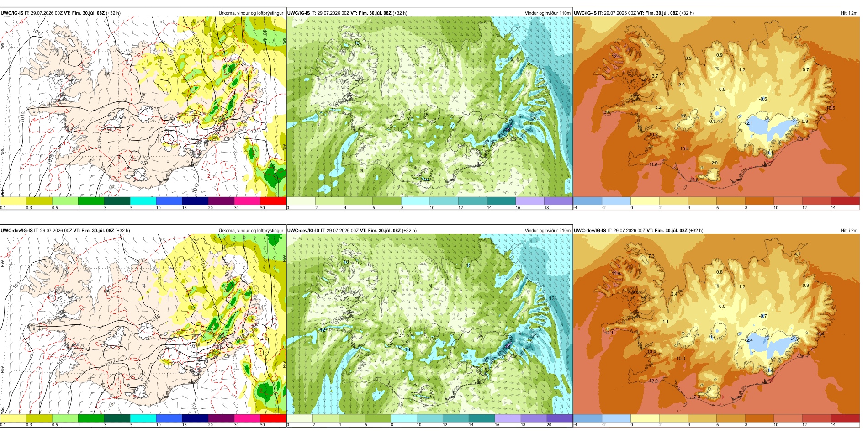Open the UWC-dev/IG-IS precipitation and pressure map
The height and width of the screenshot is (434, 868).
(143, 324)
